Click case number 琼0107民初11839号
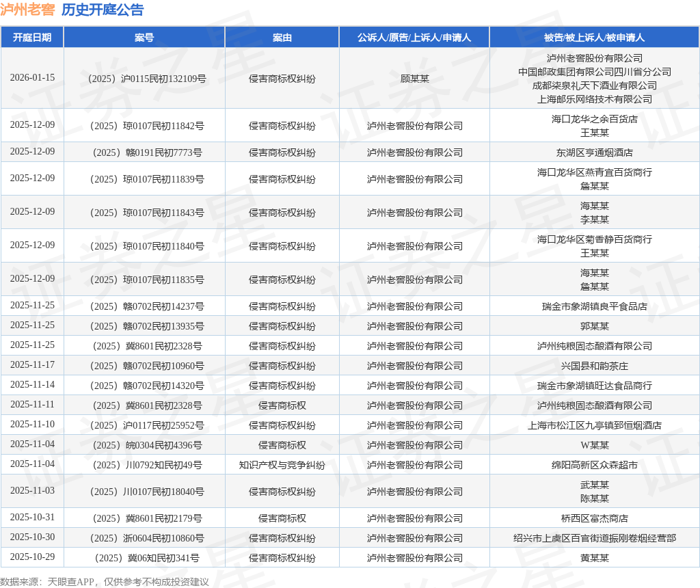Image resolution: width=700 pixels, height=588 pixels. (x=147, y=179)
